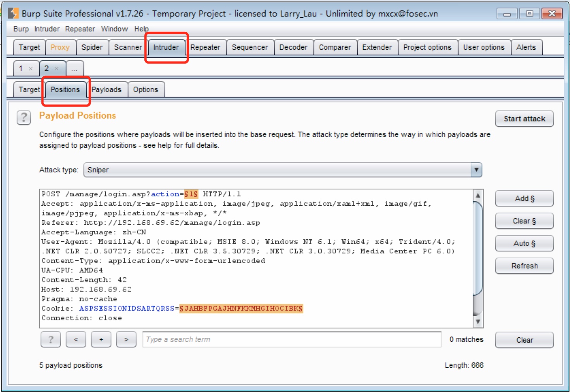Switch to the Spider tab
This screenshot has width=570, height=392.
[x=92, y=47]
